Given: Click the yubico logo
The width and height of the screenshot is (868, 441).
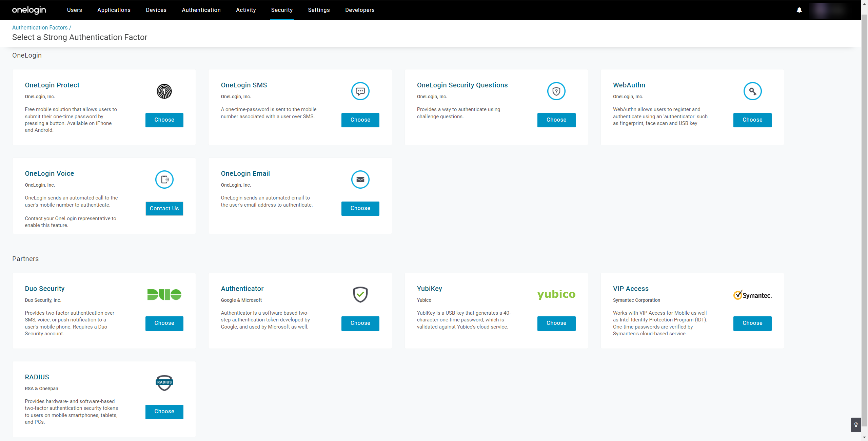Looking at the screenshot, I should click(556, 294).
